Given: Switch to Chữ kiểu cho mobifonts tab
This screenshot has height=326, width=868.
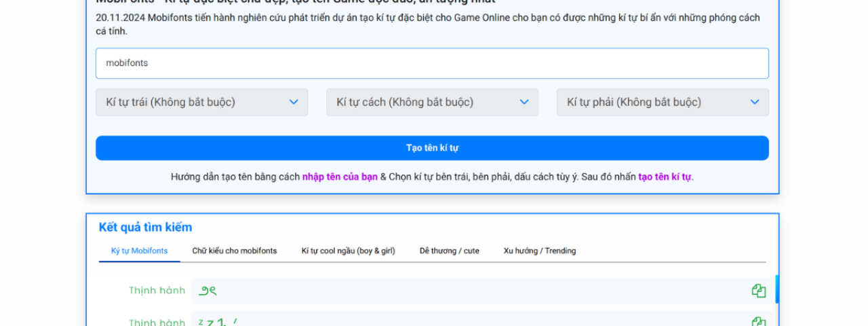Looking at the screenshot, I should [x=235, y=251].
